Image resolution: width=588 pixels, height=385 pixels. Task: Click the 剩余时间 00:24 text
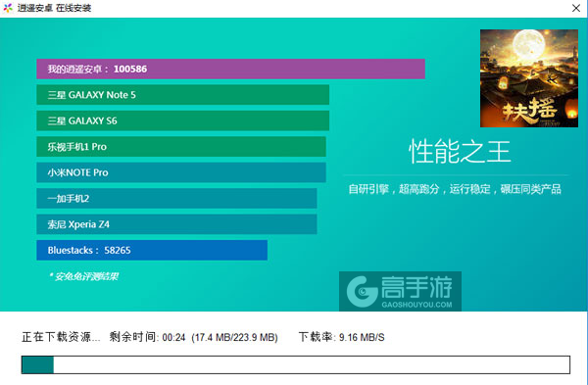(147, 337)
